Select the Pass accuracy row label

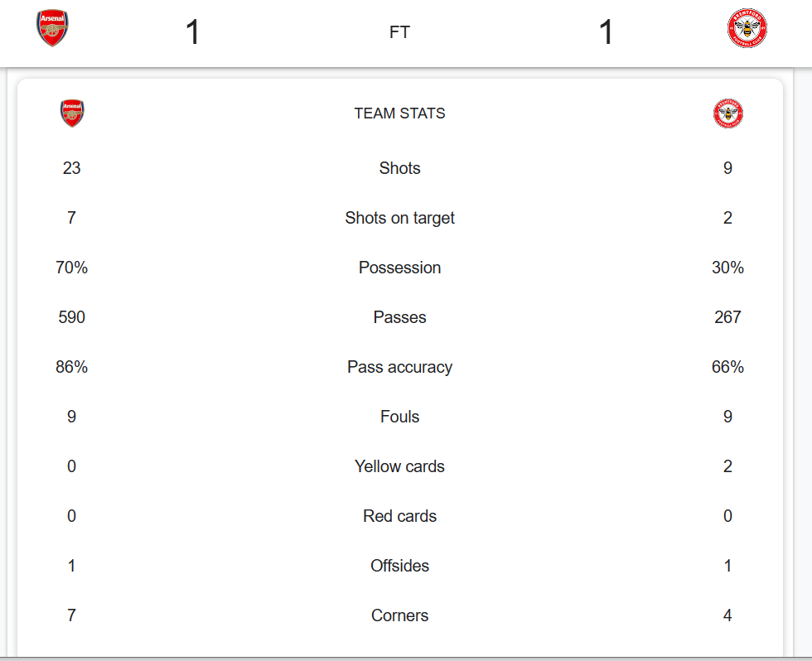399,367
